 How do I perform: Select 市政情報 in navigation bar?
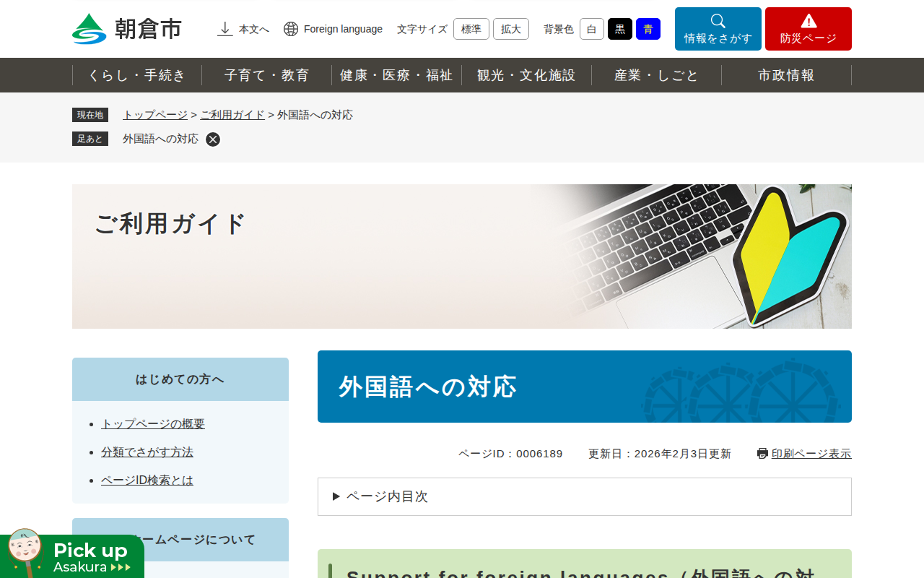click(787, 75)
